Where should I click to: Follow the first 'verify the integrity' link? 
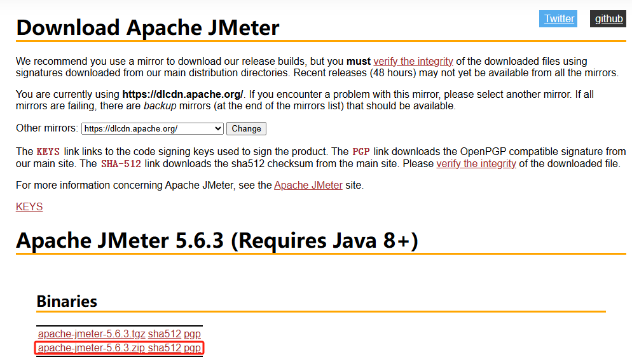pyautogui.click(x=413, y=61)
